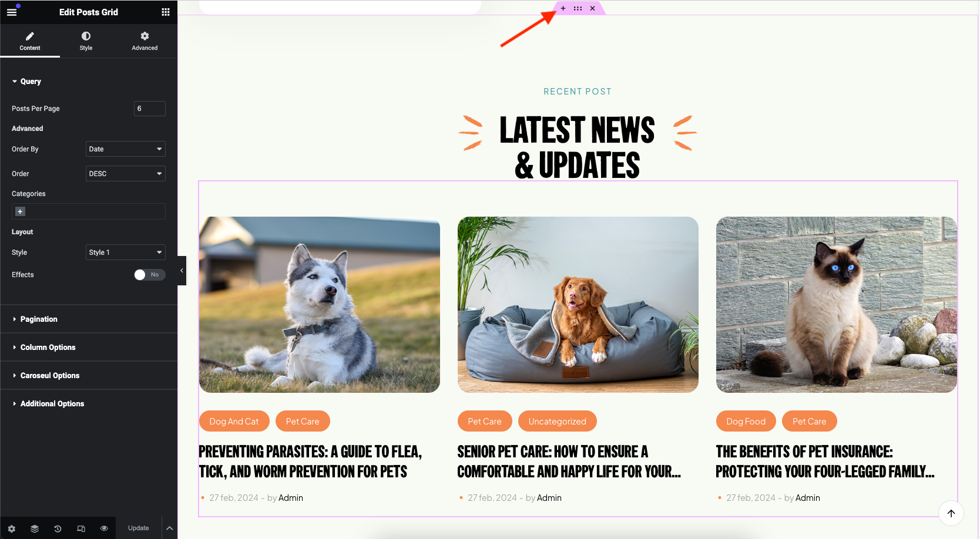Open the Order By dropdown

(126, 149)
